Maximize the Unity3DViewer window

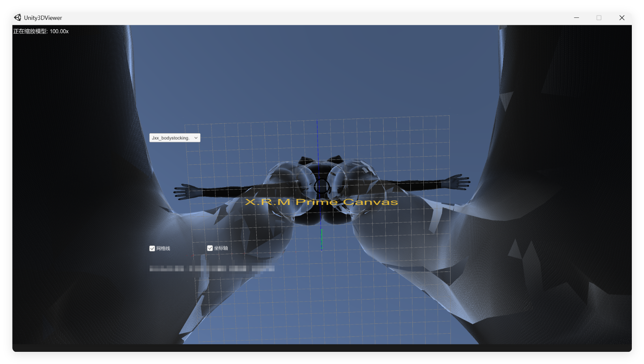pyautogui.click(x=599, y=18)
